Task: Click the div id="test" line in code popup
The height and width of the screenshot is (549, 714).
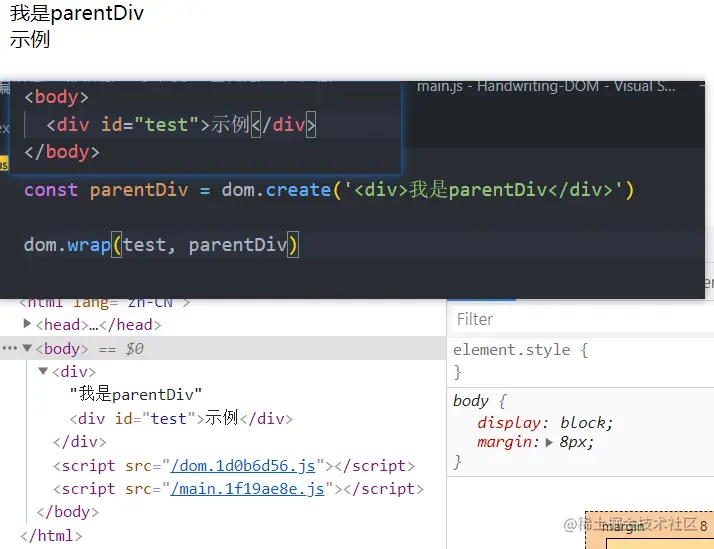Action: tap(181, 125)
